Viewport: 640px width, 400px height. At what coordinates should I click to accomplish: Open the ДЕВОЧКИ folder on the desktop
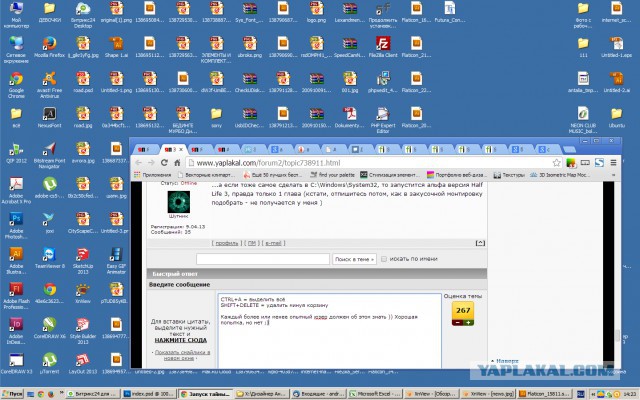click(x=49, y=9)
